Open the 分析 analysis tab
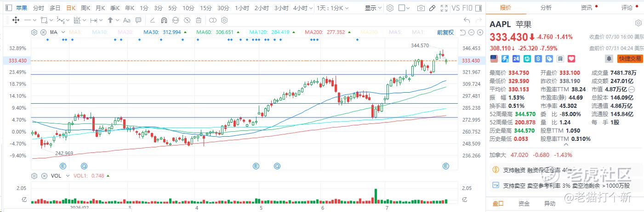 tap(546, 7)
